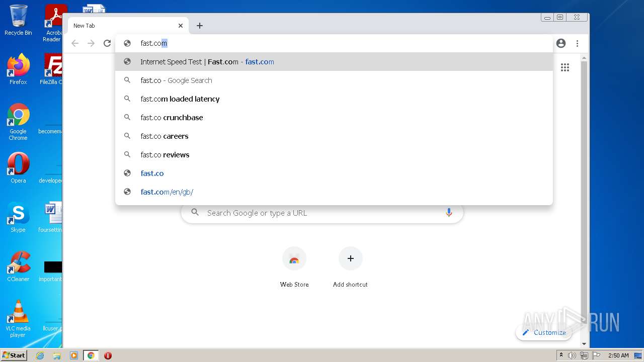
Task: Open a new tab with plus button
Action: 200,26
